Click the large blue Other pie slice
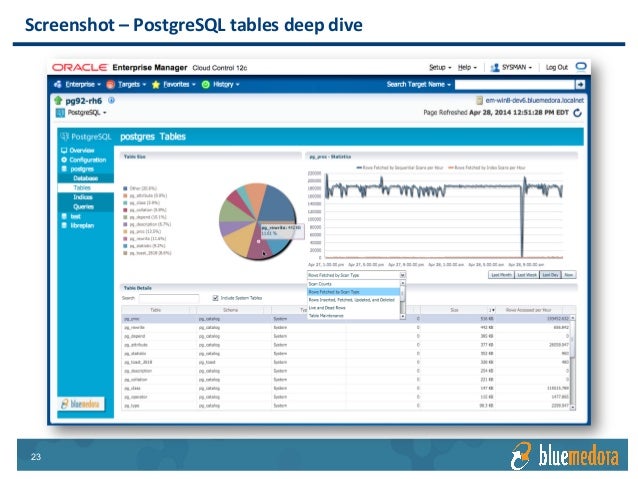This screenshot has width=638, height=479. 277,203
